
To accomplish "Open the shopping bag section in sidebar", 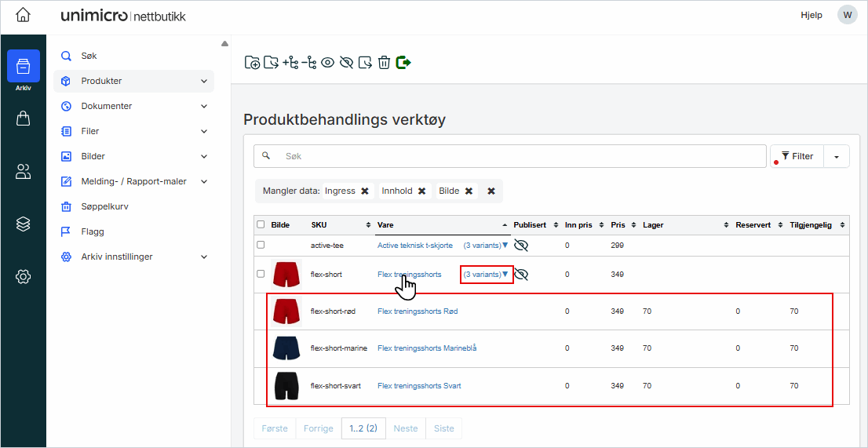I will (x=24, y=118).
